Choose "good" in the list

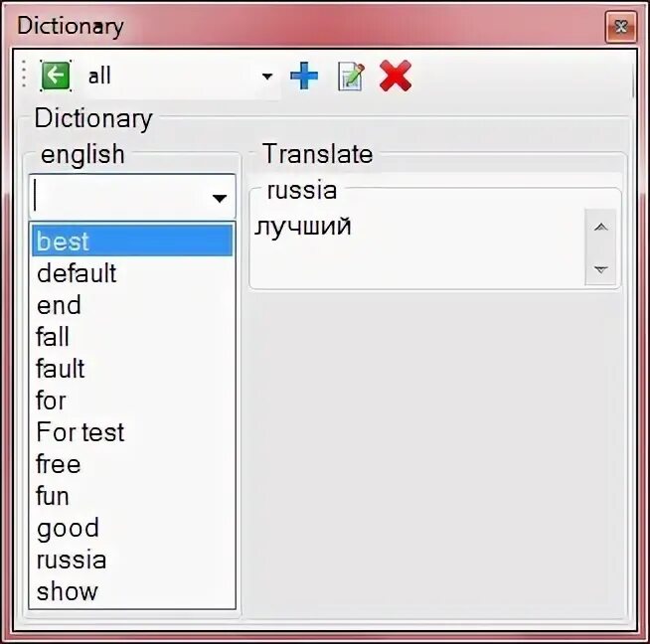(x=132, y=528)
